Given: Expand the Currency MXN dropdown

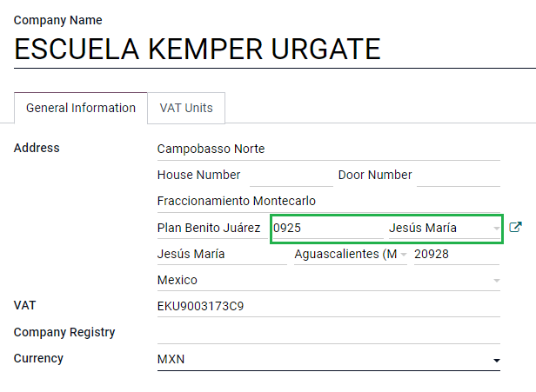Looking at the screenshot, I should (497, 360).
